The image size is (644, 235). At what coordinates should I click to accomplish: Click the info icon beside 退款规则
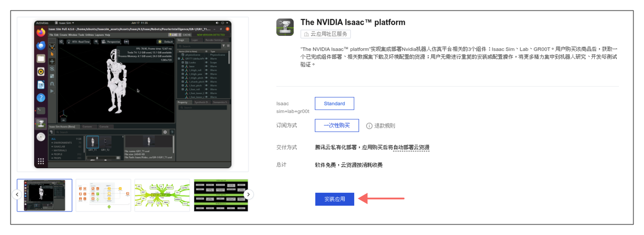(369, 126)
